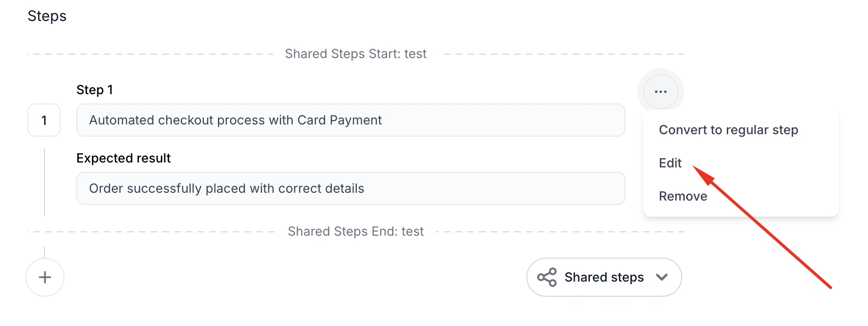Click the step number 1 indicator

[x=44, y=120]
